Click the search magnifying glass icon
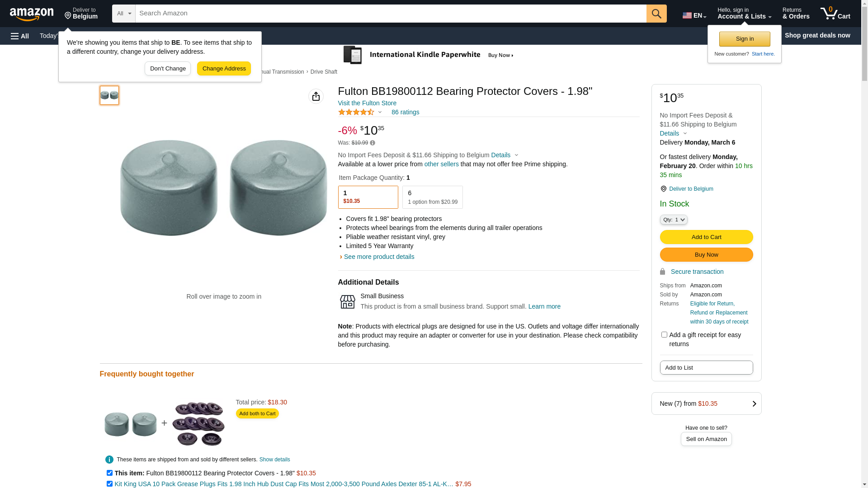 pyautogui.click(x=656, y=14)
